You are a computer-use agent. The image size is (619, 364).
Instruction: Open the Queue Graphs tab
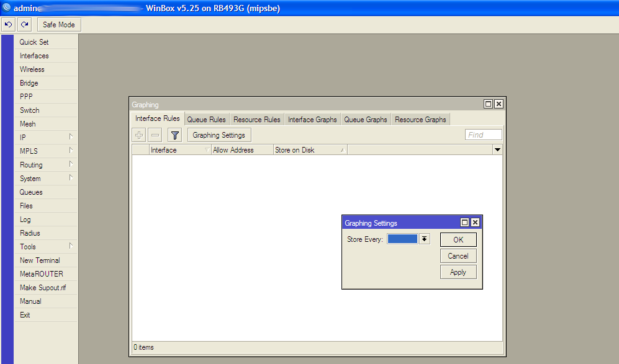[366, 120]
